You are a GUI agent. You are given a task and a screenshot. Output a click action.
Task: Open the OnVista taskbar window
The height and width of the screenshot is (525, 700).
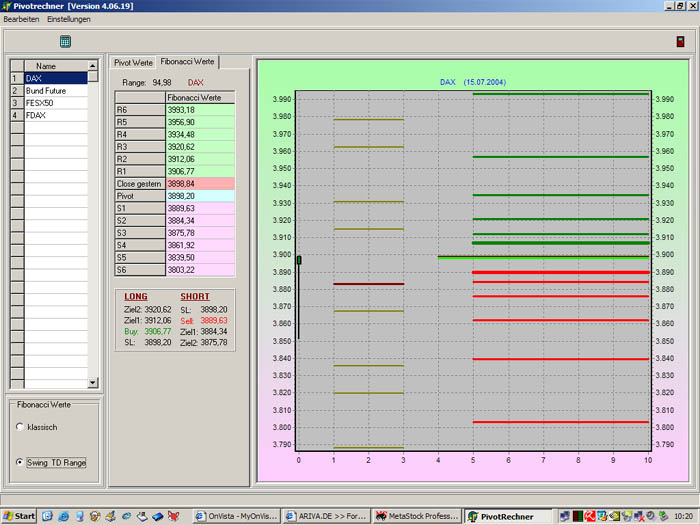tap(237, 516)
